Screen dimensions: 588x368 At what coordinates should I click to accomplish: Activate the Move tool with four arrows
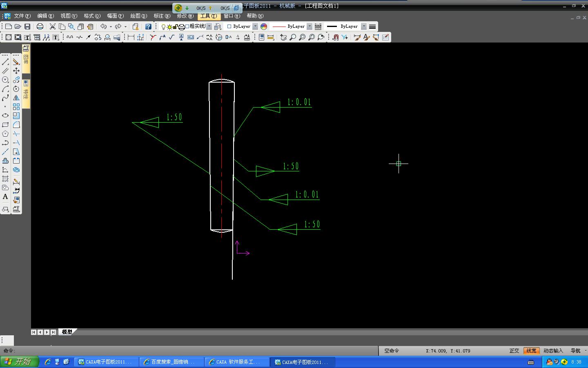[16, 71]
